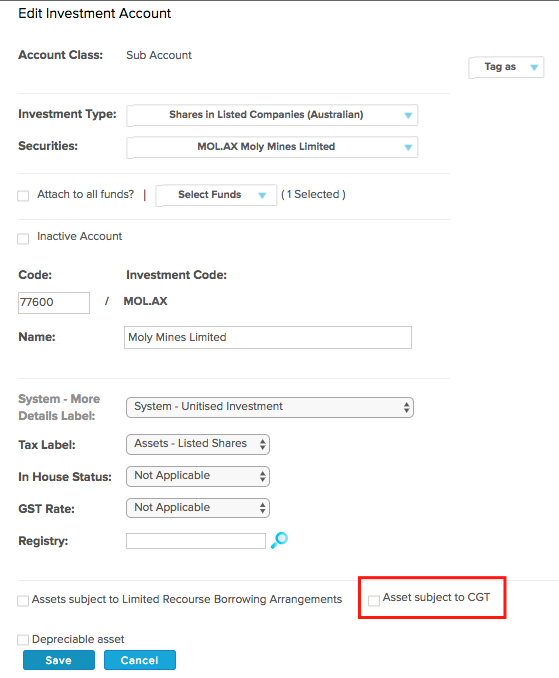The height and width of the screenshot is (678, 559).
Task: Open the Select Funds dropdown
Action: point(216,195)
